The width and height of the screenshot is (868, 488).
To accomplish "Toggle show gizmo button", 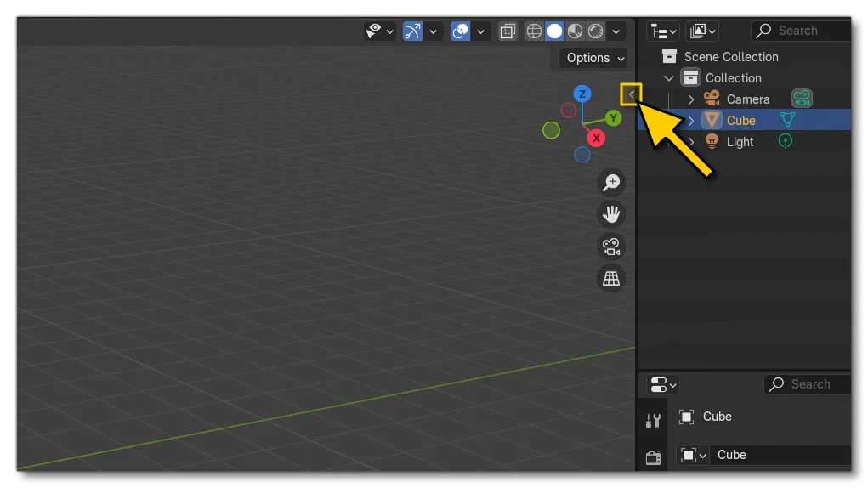I will [x=412, y=31].
